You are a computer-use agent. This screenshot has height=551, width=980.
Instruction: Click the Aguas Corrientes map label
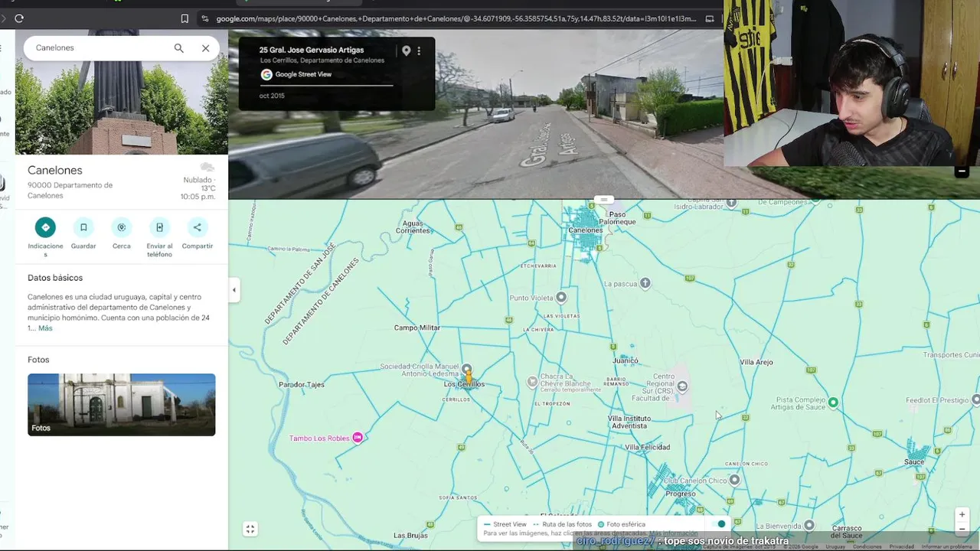(x=413, y=227)
